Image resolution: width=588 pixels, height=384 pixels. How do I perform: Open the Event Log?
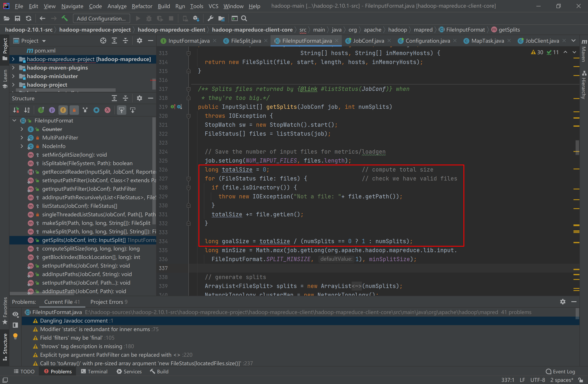click(561, 371)
